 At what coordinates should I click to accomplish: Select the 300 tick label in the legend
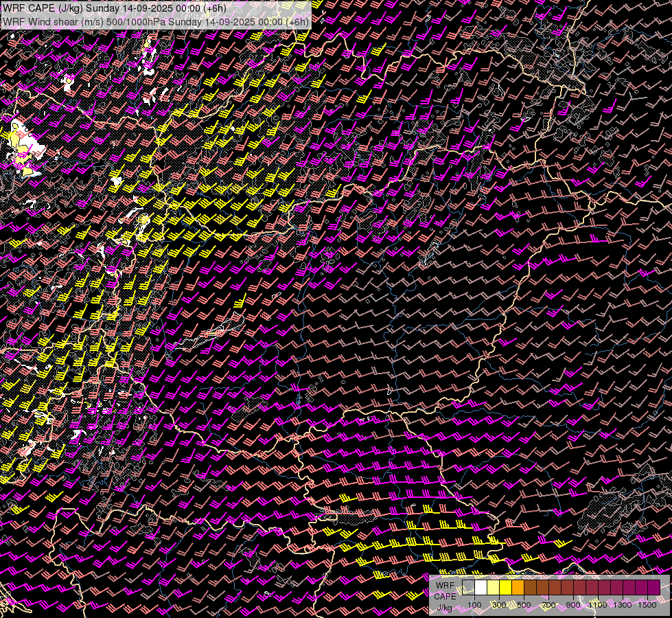tap(499, 605)
